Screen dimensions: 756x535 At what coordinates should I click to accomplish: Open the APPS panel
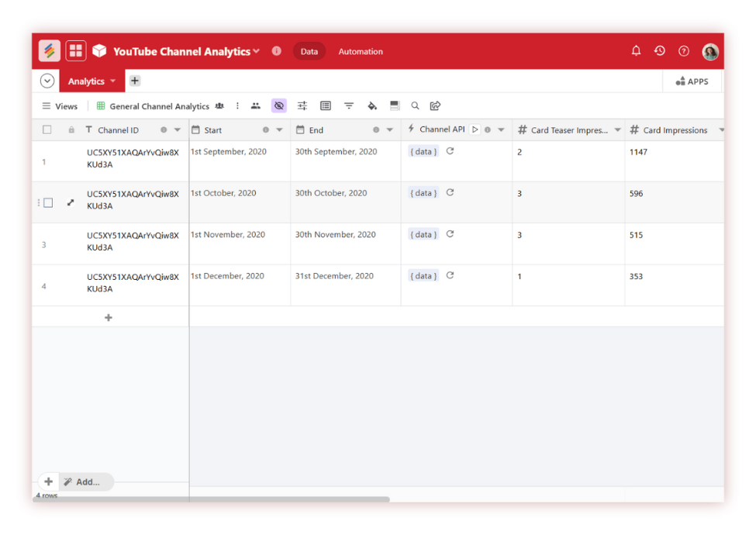[692, 81]
